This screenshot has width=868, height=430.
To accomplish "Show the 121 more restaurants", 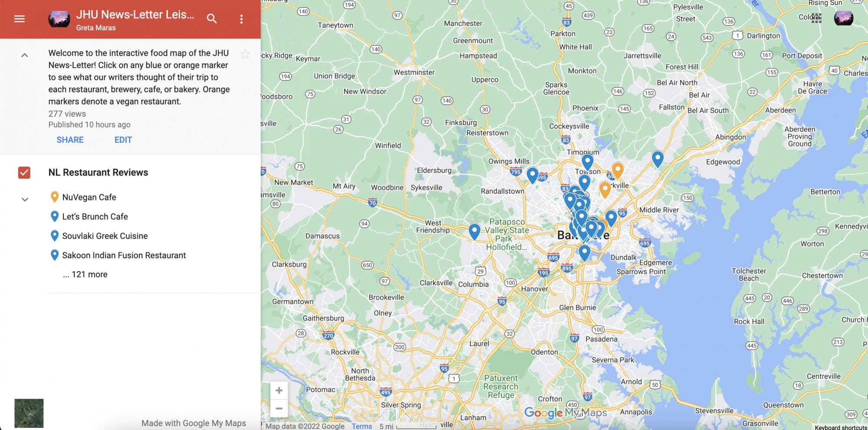I will coord(85,274).
